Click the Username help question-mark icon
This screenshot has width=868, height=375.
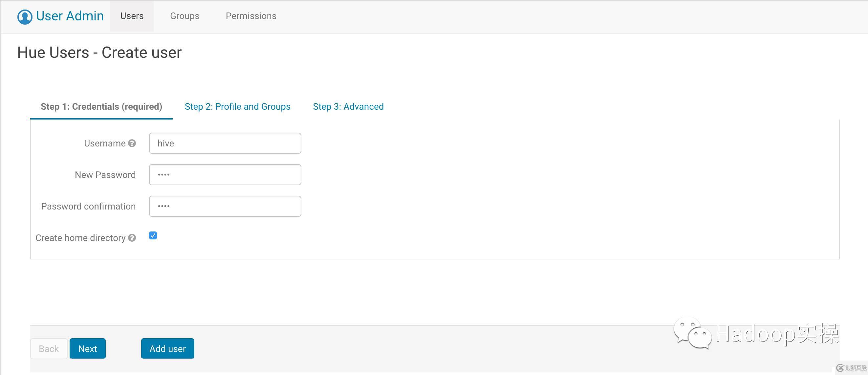[x=132, y=143]
